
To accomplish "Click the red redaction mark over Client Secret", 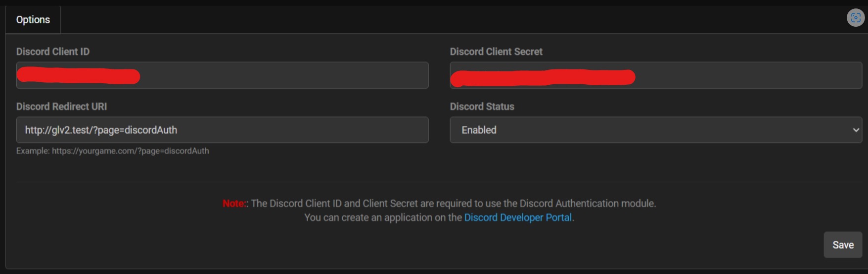I will pyautogui.click(x=543, y=78).
